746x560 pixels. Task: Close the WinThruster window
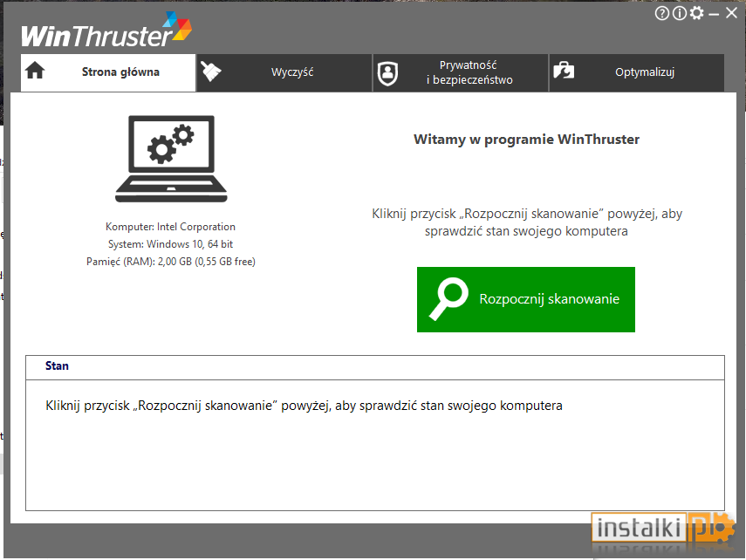click(x=732, y=13)
